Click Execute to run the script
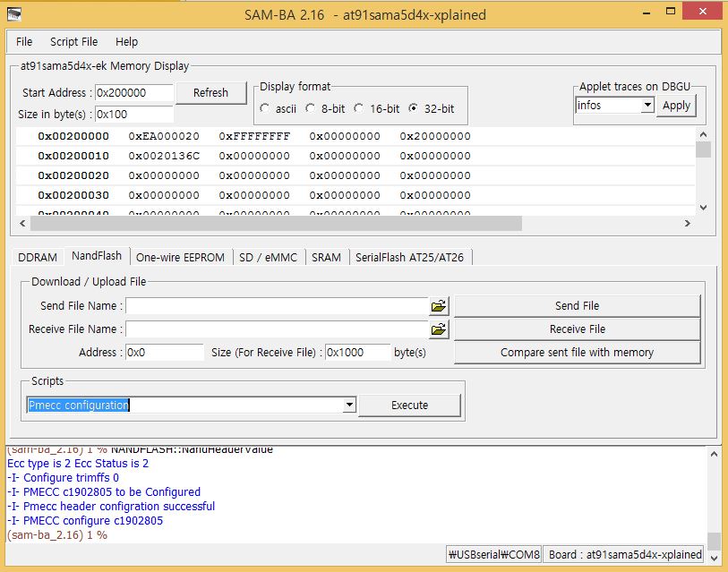Image resolution: width=728 pixels, height=572 pixels. 409,406
